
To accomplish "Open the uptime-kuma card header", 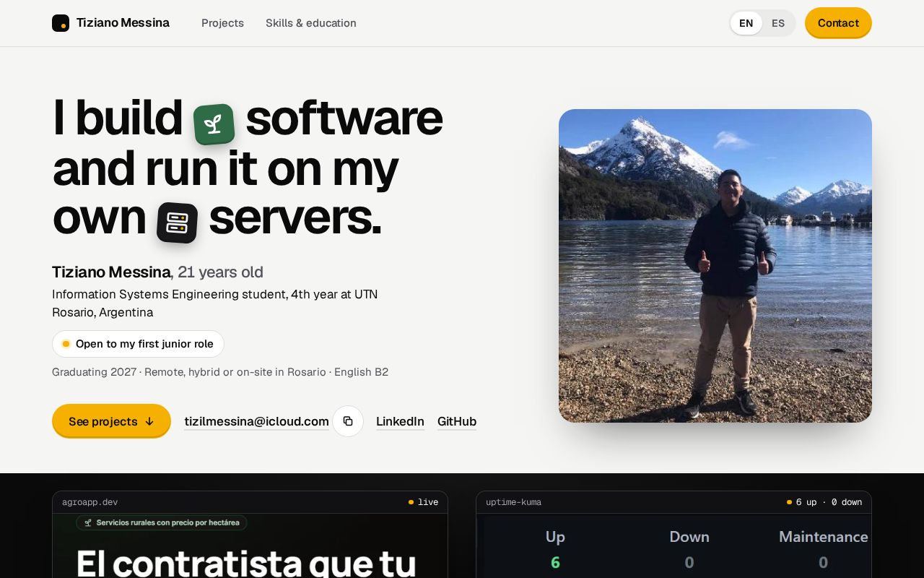I will pyautogui.click(x=674, y=502).
